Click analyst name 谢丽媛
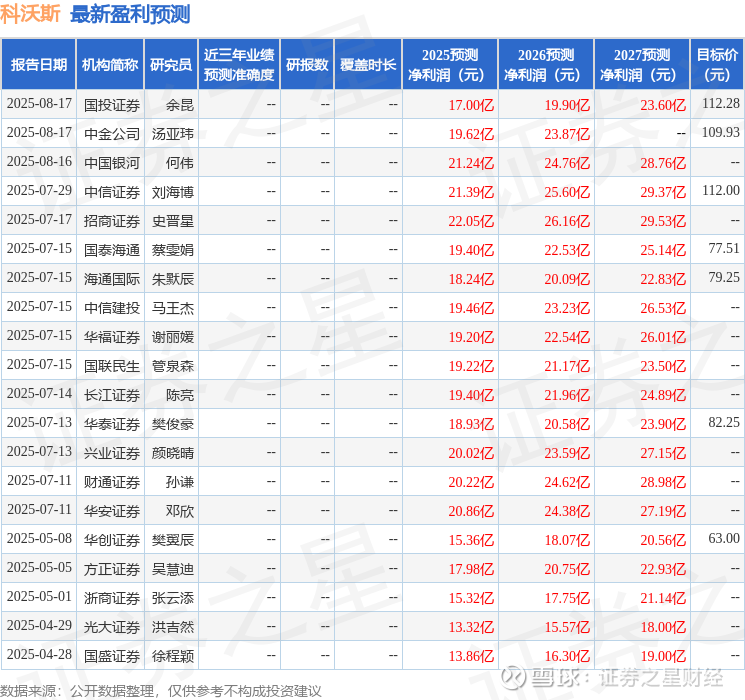Screen dimensions: 745x700 [x=172, y=336]
